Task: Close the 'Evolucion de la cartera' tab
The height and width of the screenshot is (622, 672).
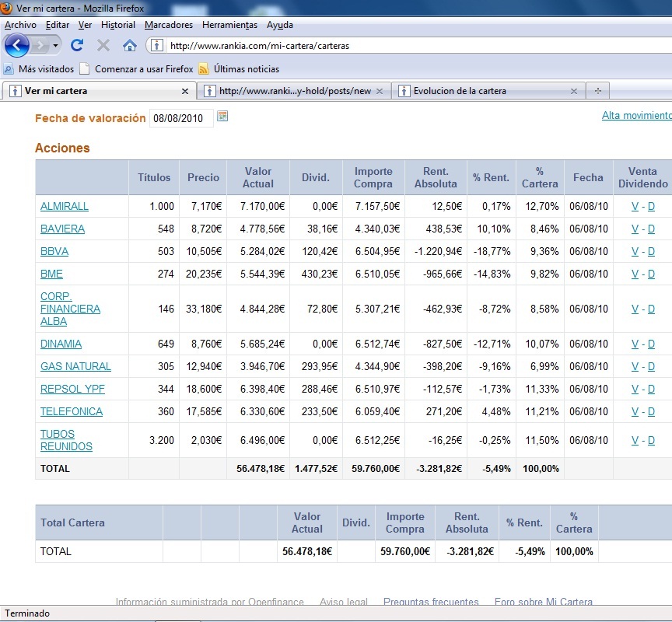Action: pos(574,91)
